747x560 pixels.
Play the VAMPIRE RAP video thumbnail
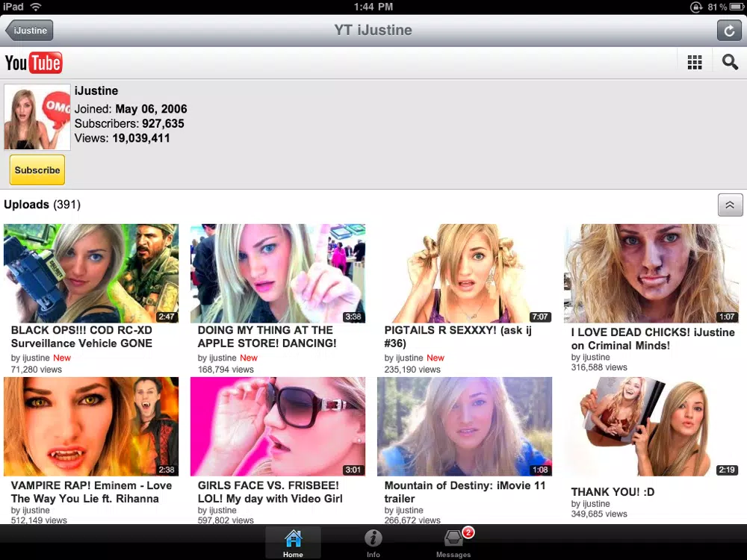[91, 426]
